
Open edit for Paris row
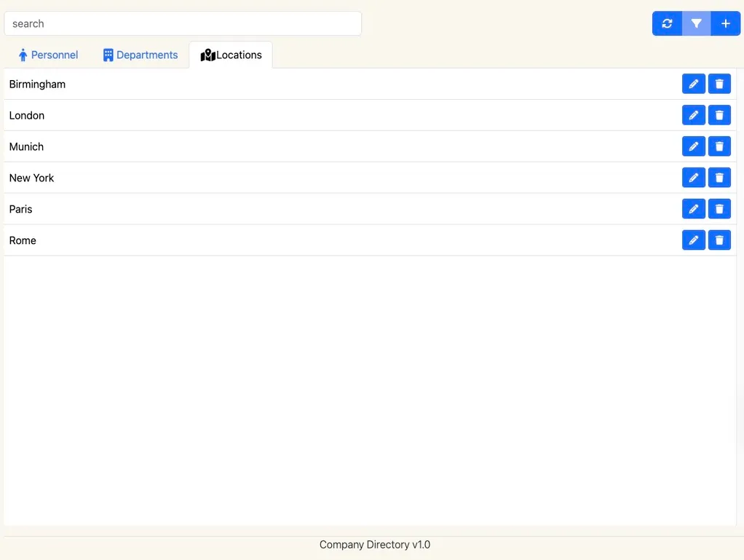[693, 209]
